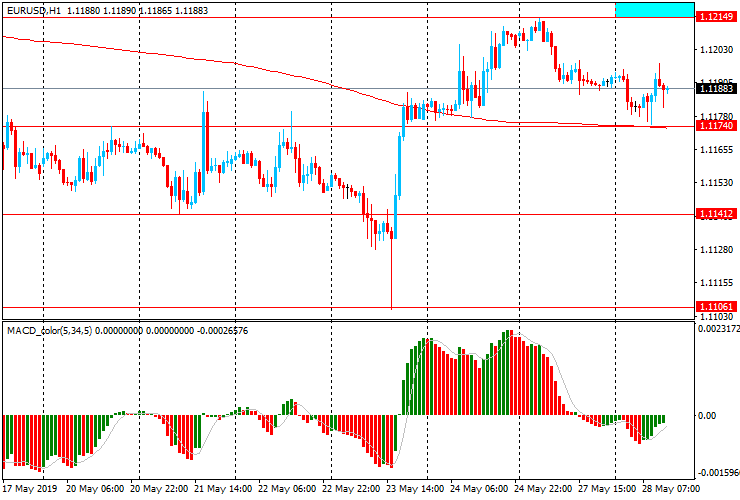Click the 20 May 22:00 time label
Image resolution: width=740 pixels, height=500 pixels.
point(163,490)
